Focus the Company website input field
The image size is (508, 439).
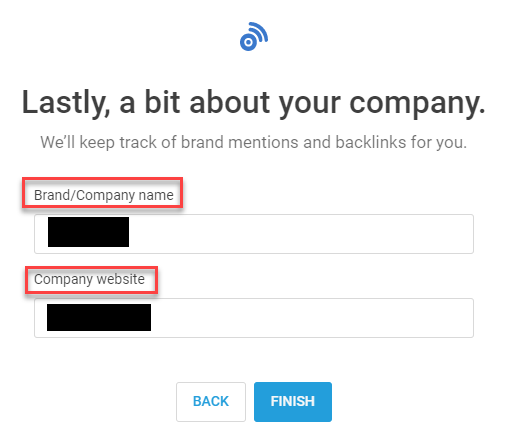pos(254,318)
